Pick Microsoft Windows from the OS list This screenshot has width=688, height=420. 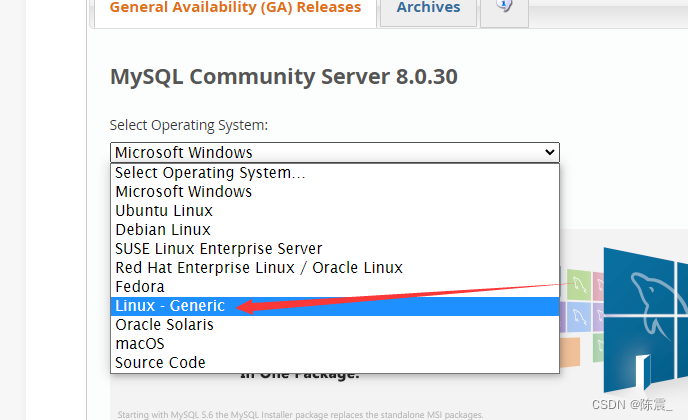coord(335,192)
